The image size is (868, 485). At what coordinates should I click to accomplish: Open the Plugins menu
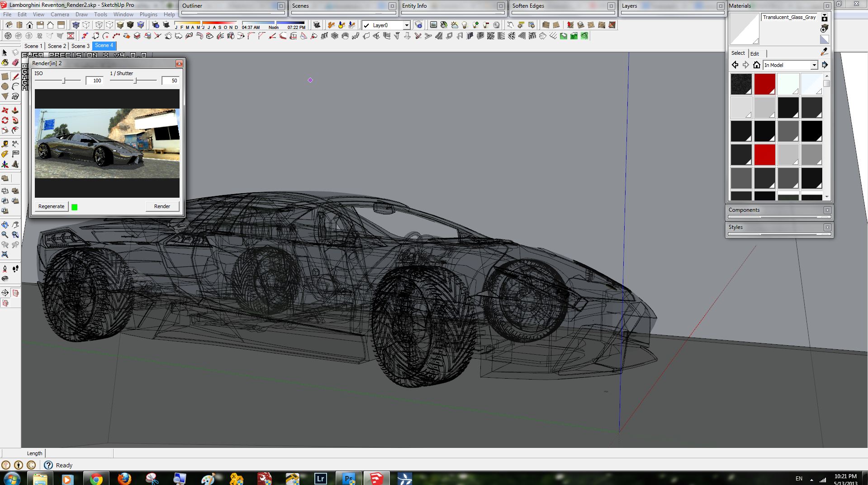[x=148, y=14]
